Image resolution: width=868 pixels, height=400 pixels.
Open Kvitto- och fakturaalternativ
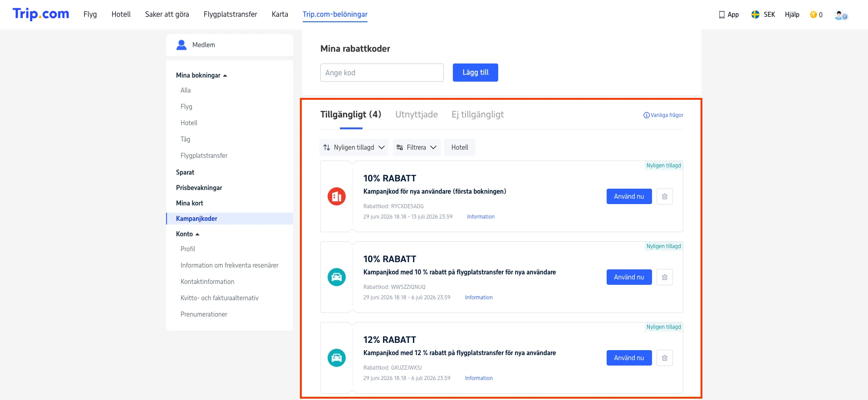220,298
